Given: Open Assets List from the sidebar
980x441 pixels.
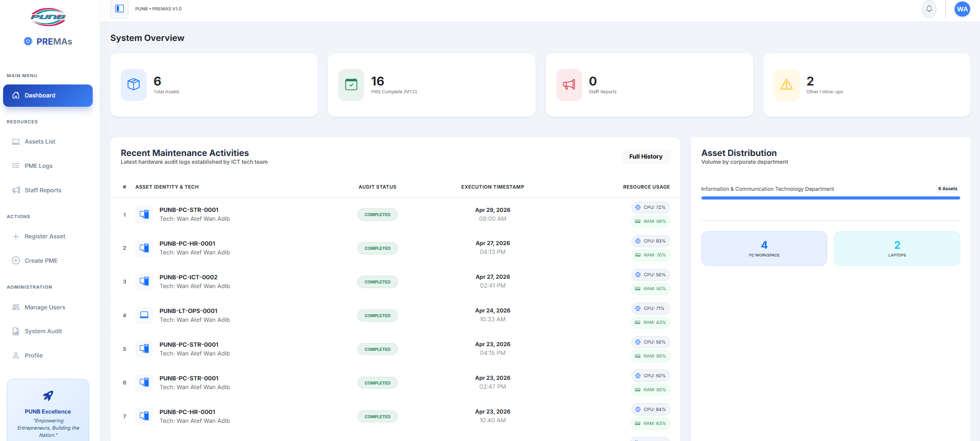Looking at the screenshot, I should click(48, 141).
